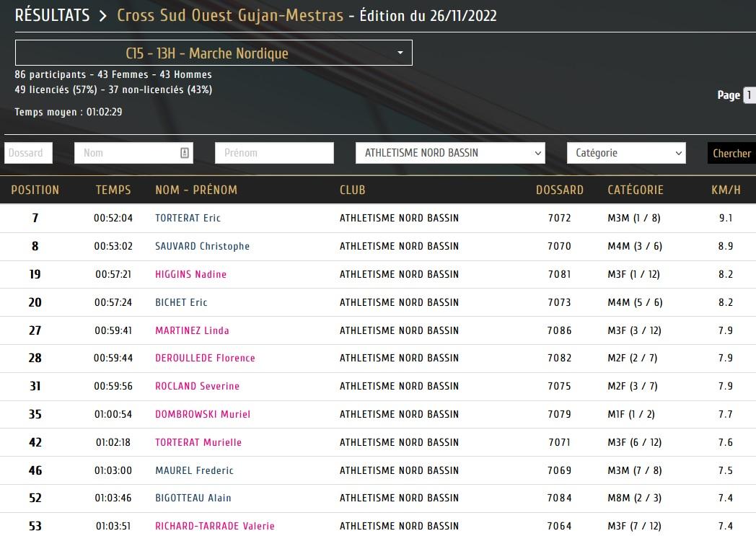Expand the ATHLETISME NORD BASSIN club filter

pos(450,153)
